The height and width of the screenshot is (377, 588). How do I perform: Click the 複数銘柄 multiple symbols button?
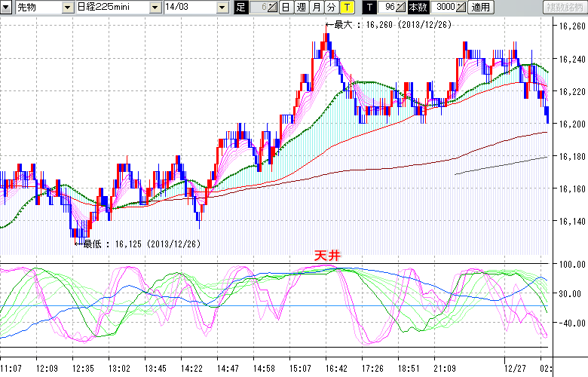(565, 8)
